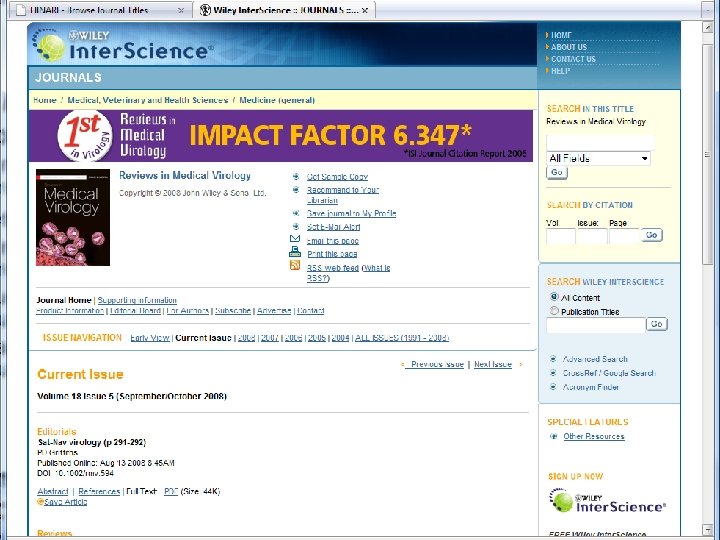Open the HOME menu link
Image resolution: width=720 pixels, height=540 pixels.
pos(561,35)
